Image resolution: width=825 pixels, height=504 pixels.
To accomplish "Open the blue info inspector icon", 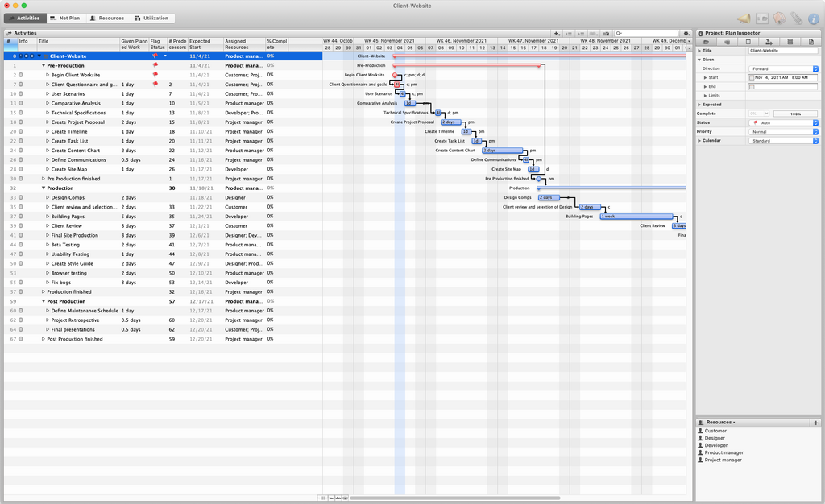I will point(813,18).
